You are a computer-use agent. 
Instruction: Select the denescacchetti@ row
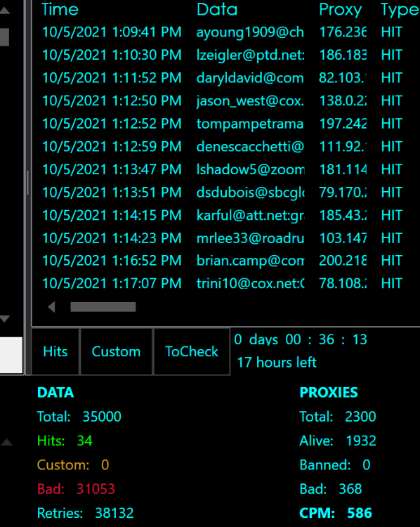(x=225, y=147)
